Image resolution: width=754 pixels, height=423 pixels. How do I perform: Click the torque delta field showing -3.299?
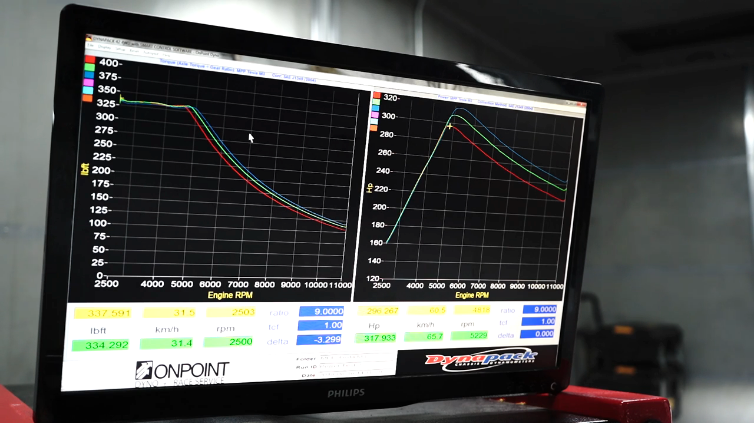pos(319,340)
